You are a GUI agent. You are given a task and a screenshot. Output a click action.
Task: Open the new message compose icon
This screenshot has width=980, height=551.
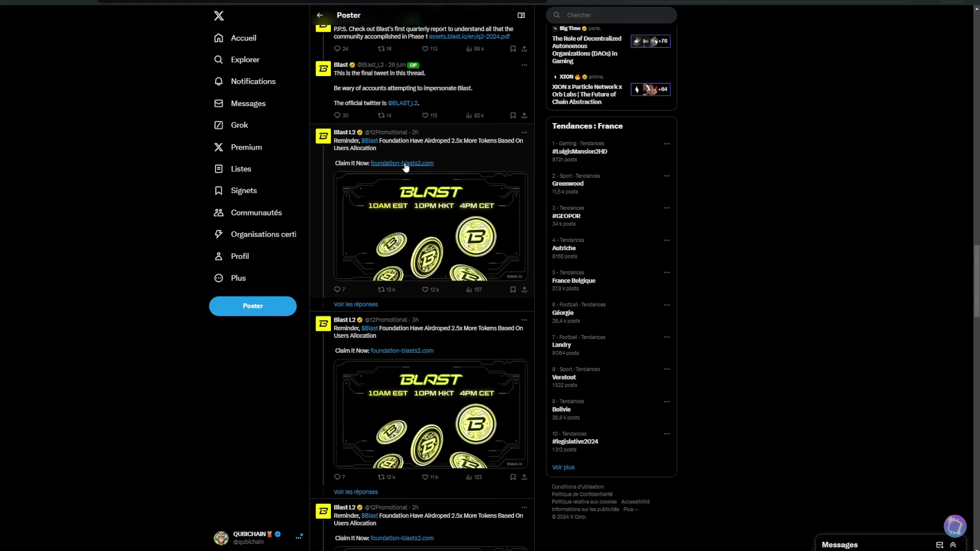pyautogui.click(x=939, y=545)
